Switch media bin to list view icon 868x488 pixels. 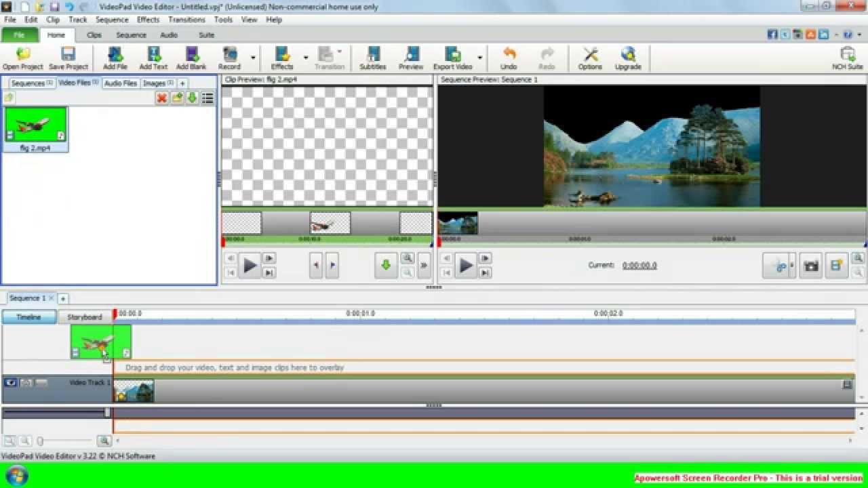pyautogui.click(x=208, y=98)
